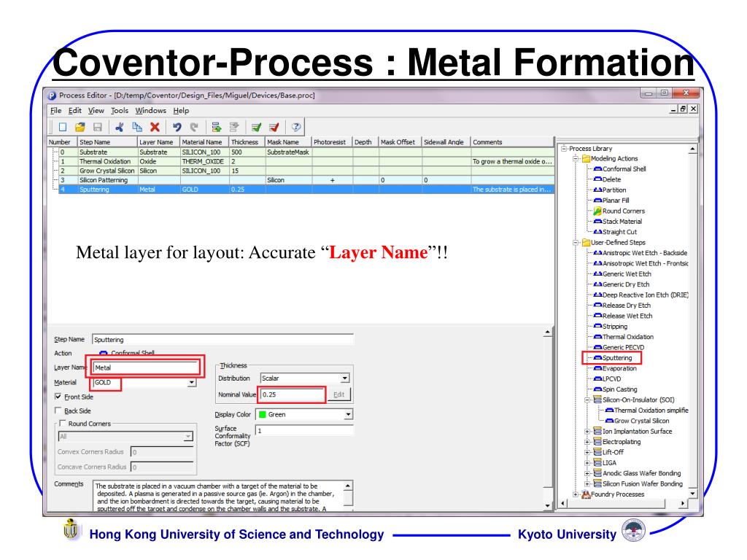Screen dimensions: 747x560
Task: Click the Cut scissors toolbar icon
Action: pos(119,127)
